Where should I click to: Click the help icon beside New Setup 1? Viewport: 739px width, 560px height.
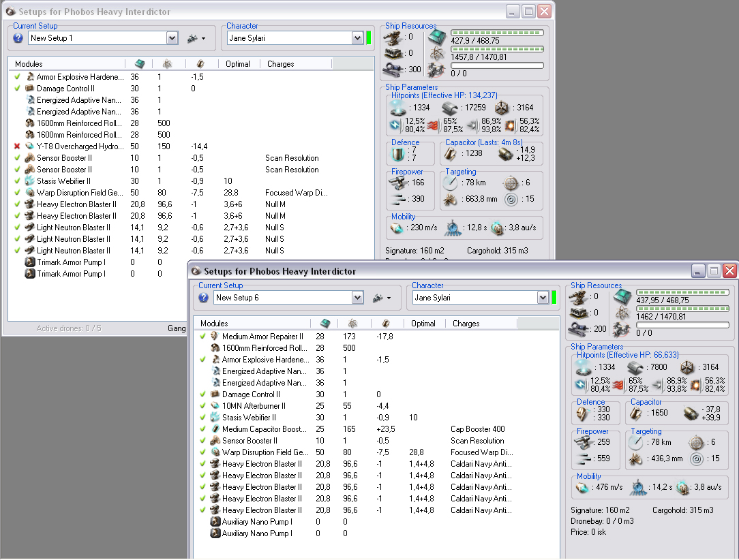18,38
